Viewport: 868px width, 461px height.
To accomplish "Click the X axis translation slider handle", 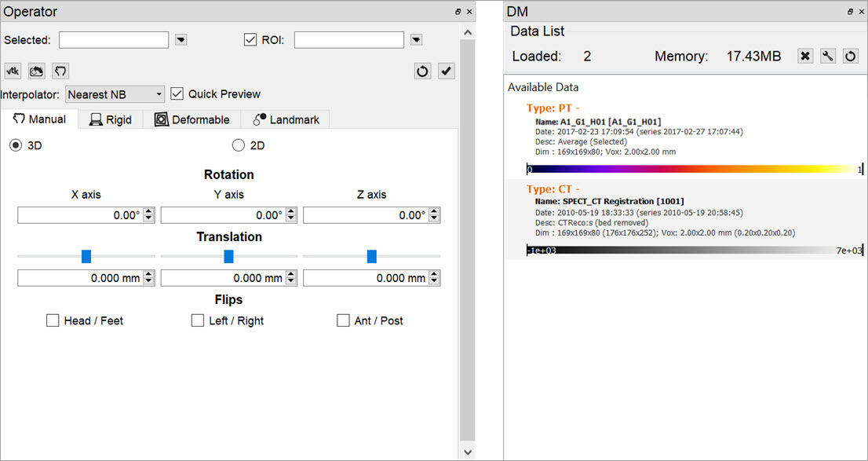I will (86, 256).
